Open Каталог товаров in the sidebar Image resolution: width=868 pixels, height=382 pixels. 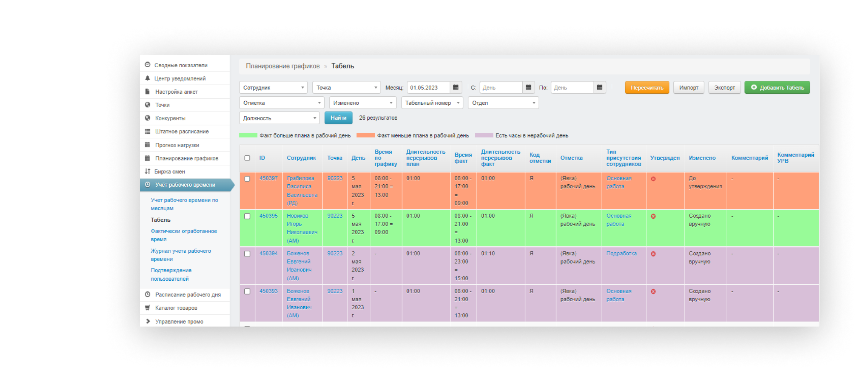pos(176,308)
